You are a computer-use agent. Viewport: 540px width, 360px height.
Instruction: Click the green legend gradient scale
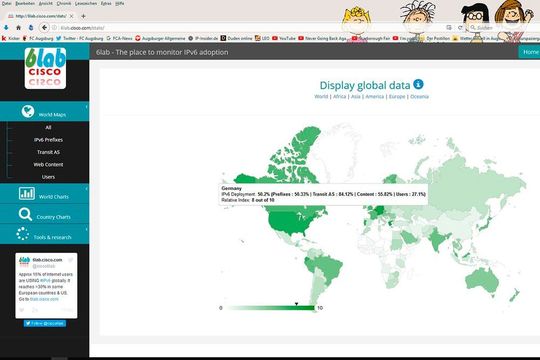(x=270, y=308)
